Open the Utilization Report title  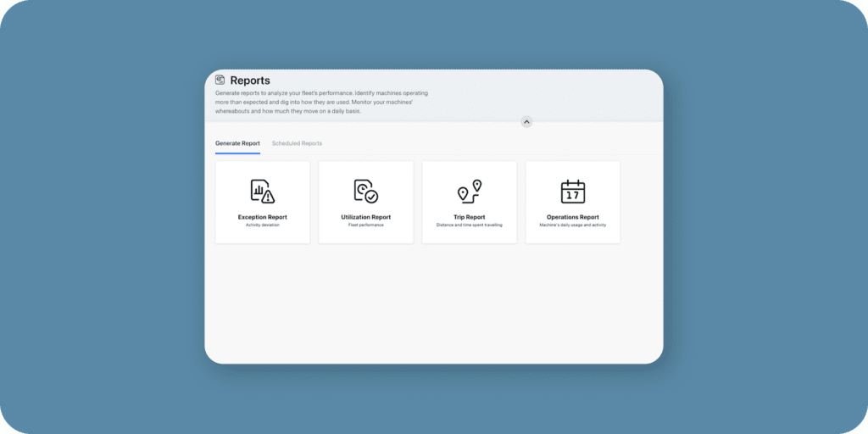(x=366, y=218)
